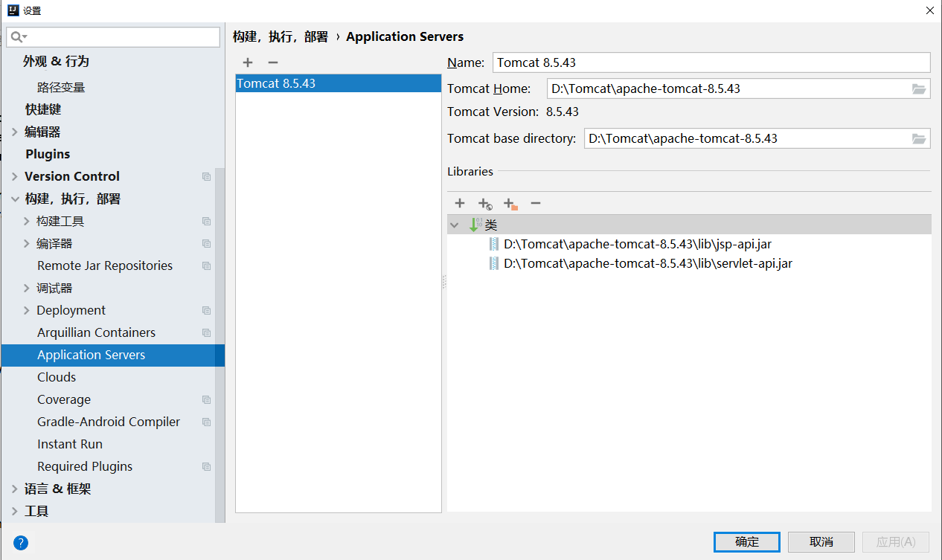
Task: Expand the 编辑器 settings group
Action: [15, 132]
